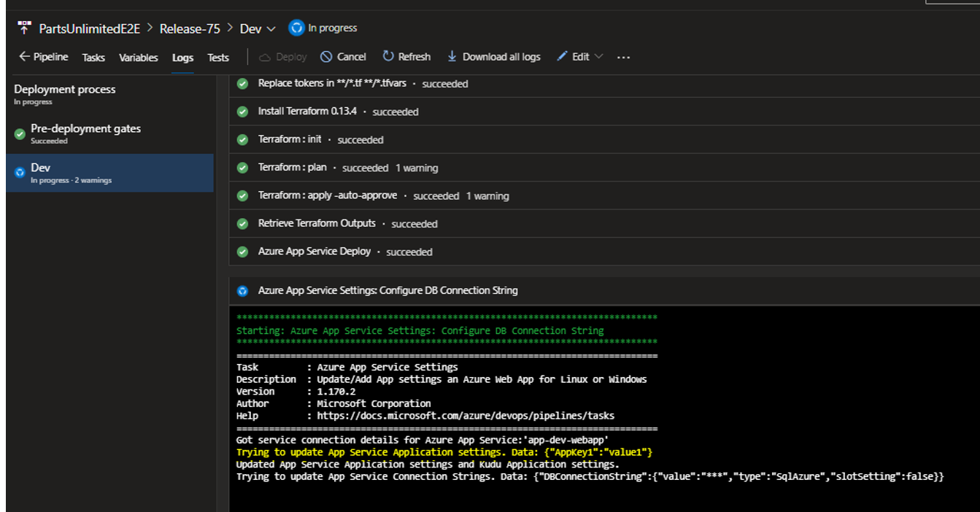Viewport: 980px width, 512px height.
Task: Click the back arrow next to Pipeline
Action: pyautogui.click(x=24, y=57)
